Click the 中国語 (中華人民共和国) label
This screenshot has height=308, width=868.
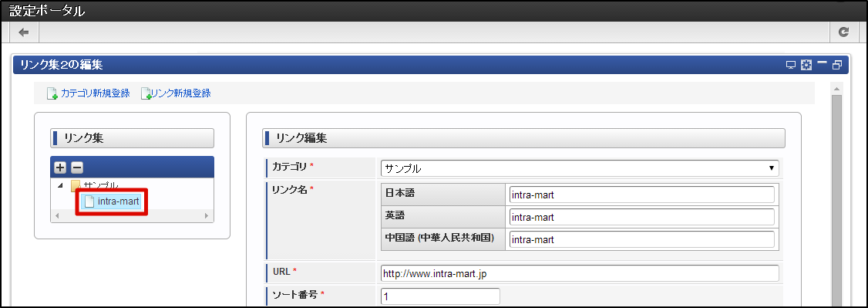(439, 238)
